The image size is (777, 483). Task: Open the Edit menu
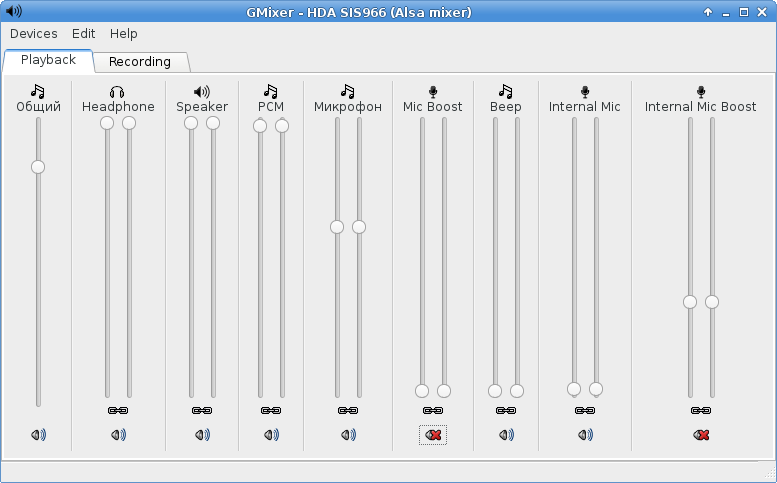click(x=83, y=34)
